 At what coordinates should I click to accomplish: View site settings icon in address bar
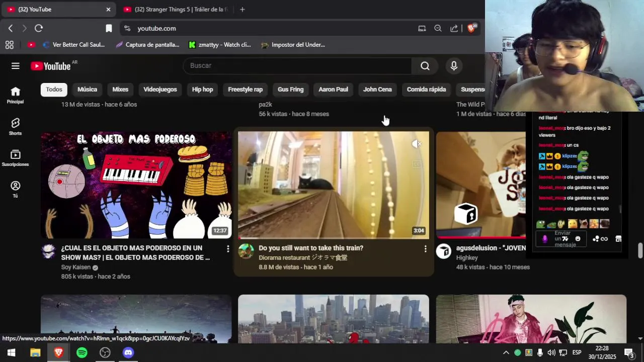pyautogui.click(x=127, y=28)
